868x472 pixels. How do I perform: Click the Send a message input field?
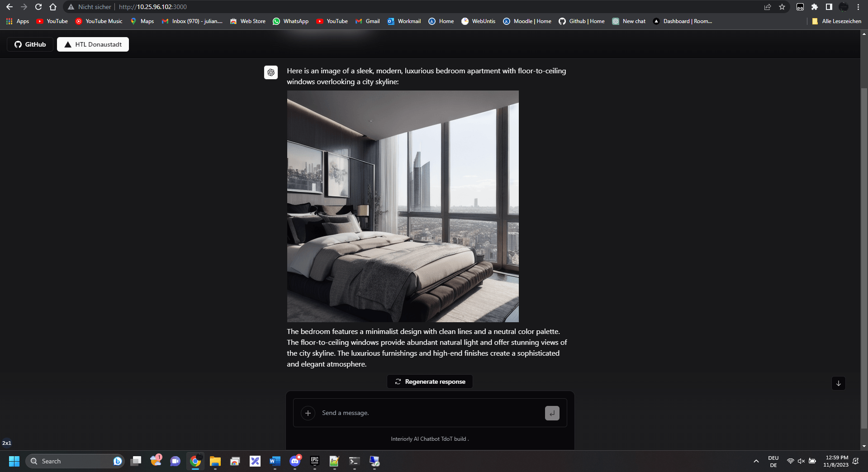[407, 413]
